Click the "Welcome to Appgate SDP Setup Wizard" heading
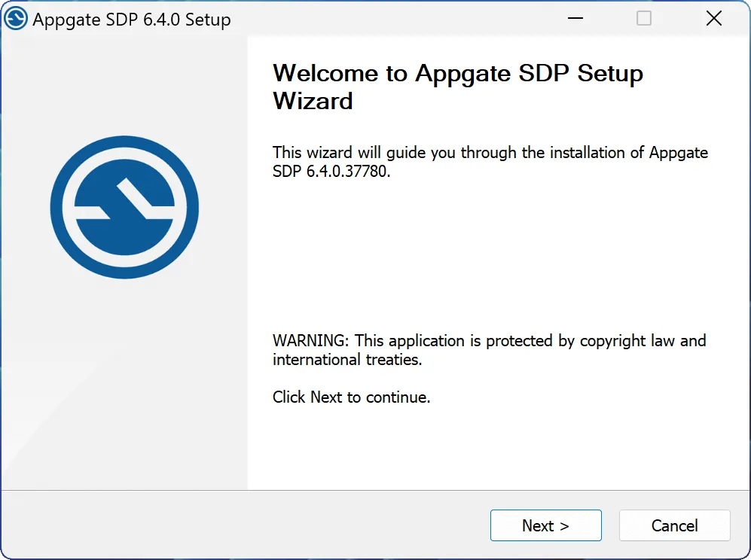The image size is (751, 560). [x=458, y=87]
